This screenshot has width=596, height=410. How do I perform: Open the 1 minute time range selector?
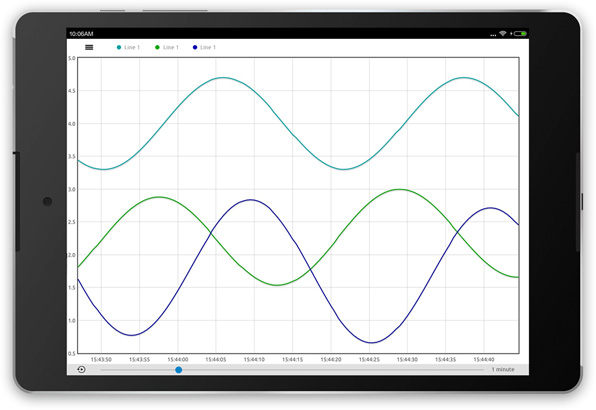(x=503, y=369)
